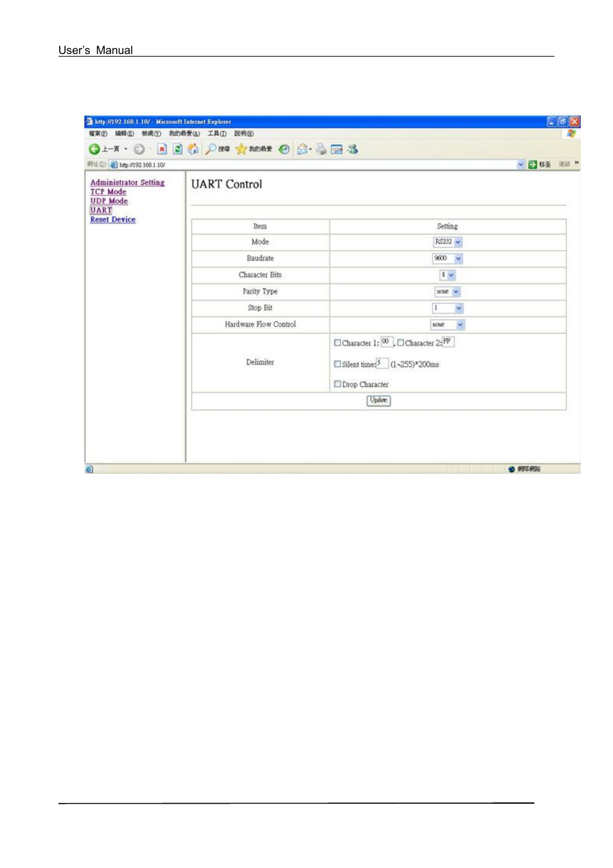Open the View menu

pos(152,134)
